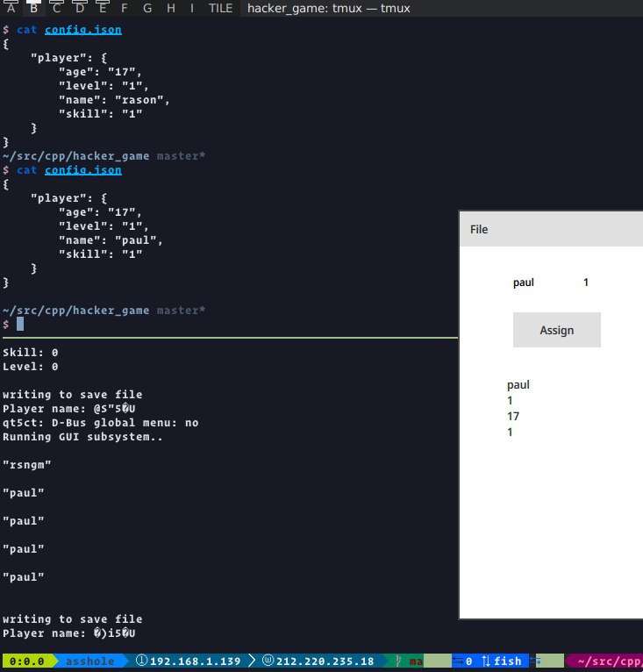
Task: Click the up-down arrows icon before fish
Action: [486, 661]
